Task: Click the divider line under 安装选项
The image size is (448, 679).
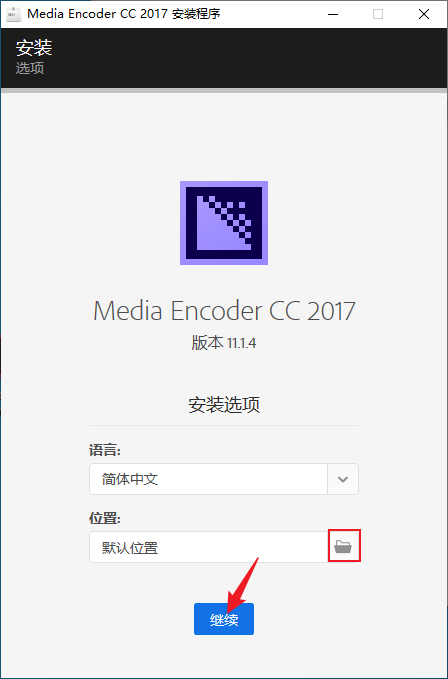Action: tap(224, 425)
